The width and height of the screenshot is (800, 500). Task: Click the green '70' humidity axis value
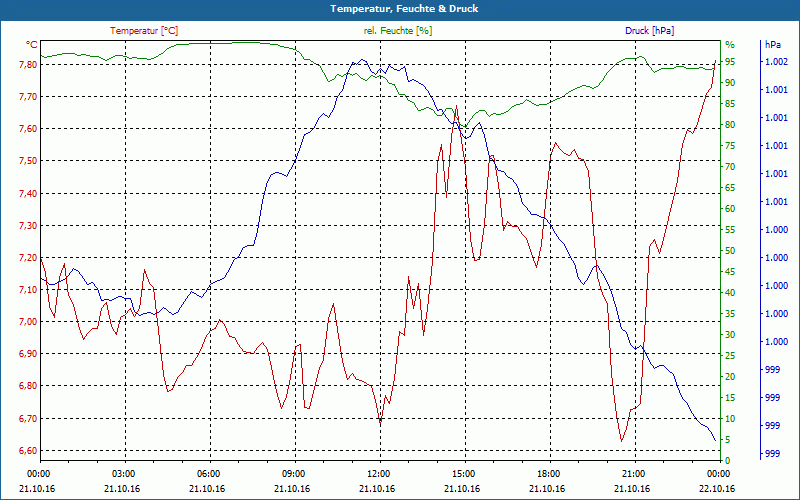(730, 167)
